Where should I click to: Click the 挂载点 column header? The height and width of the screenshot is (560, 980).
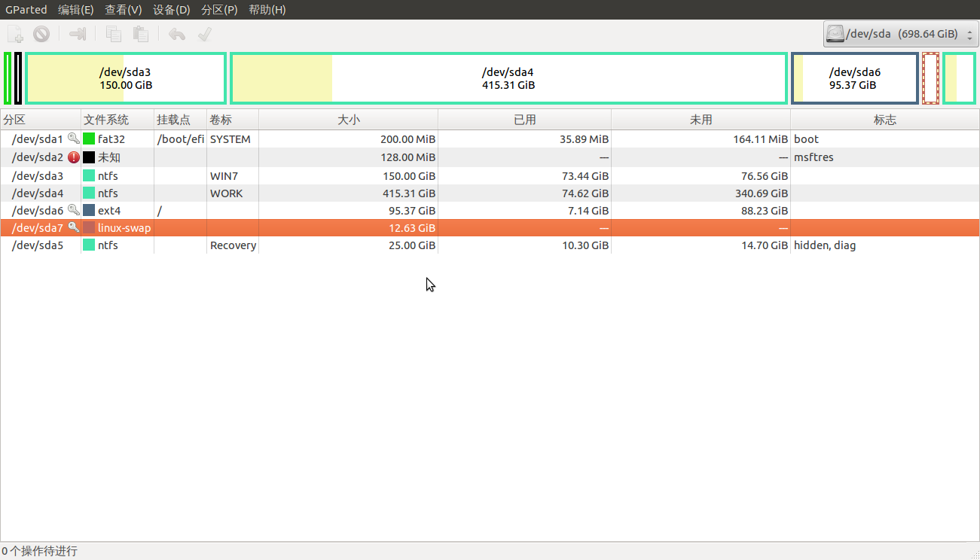[x=181, y=120]
